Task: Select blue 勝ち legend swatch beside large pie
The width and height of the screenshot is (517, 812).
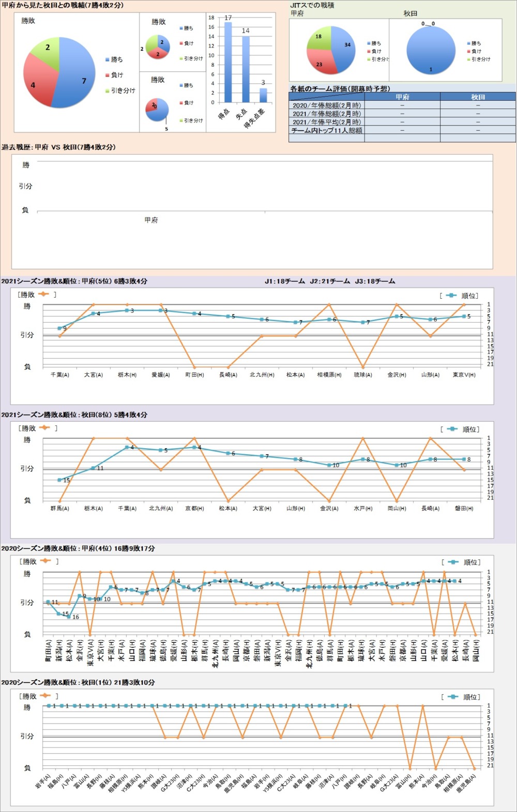Action: (107, 59)
